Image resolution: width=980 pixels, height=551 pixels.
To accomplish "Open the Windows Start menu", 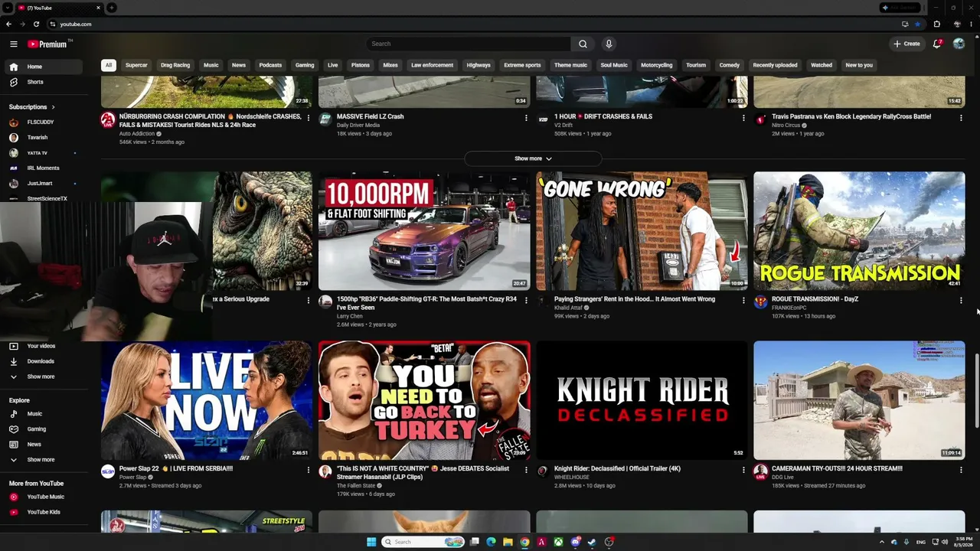I will tap(371, 542).
